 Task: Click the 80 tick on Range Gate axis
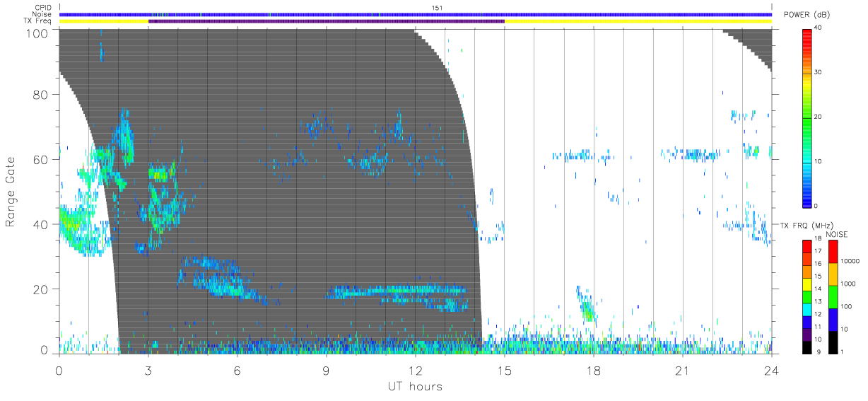[39, 95]
